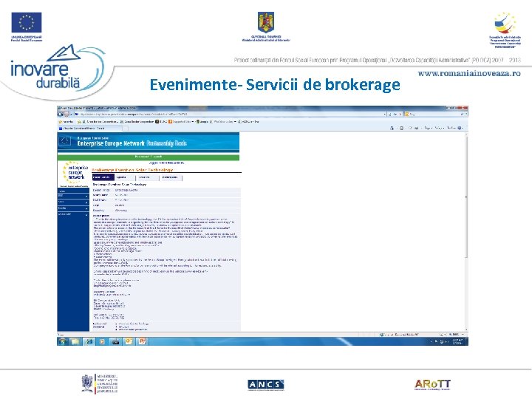Open the Tools menu in command bar
This screenshot has height=399, width=532.
[x=451, y=129]
